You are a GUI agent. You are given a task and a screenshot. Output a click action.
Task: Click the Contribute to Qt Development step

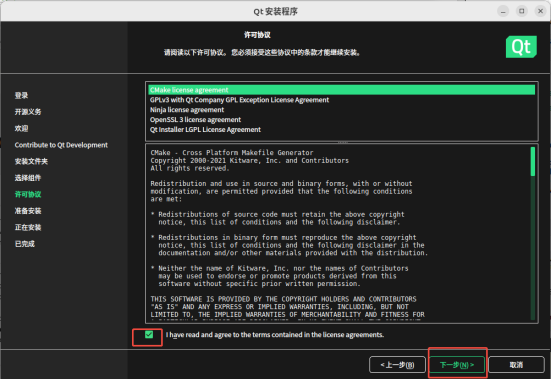61,145
